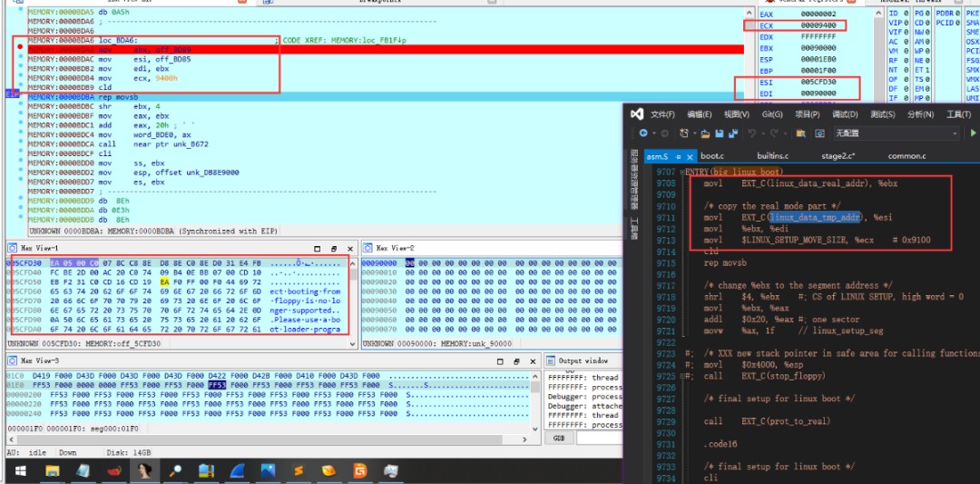
Task: Toggle the pin on the asm.S tab
Action: pyautogui.click(x=678, y=157)
